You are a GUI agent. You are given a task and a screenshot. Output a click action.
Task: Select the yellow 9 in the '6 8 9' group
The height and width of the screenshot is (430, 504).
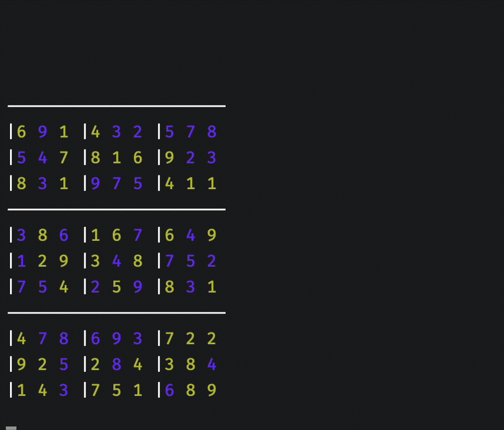[212, 390]
